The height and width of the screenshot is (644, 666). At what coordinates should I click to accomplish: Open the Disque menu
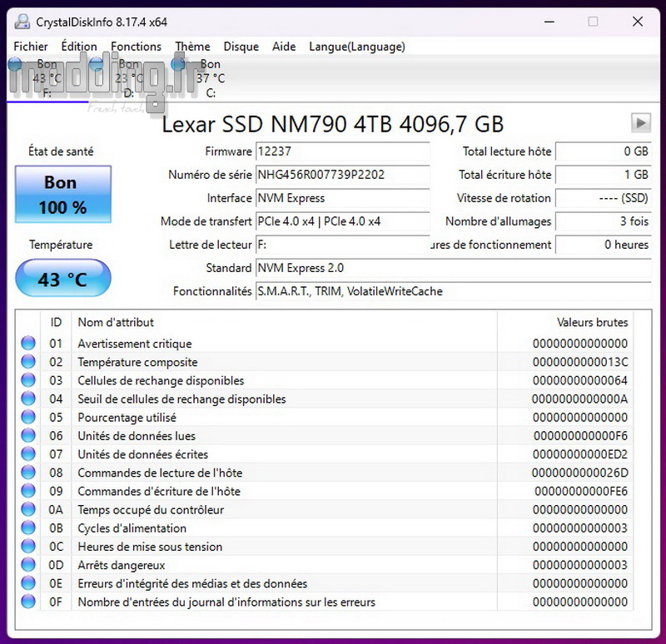[241, 47]
